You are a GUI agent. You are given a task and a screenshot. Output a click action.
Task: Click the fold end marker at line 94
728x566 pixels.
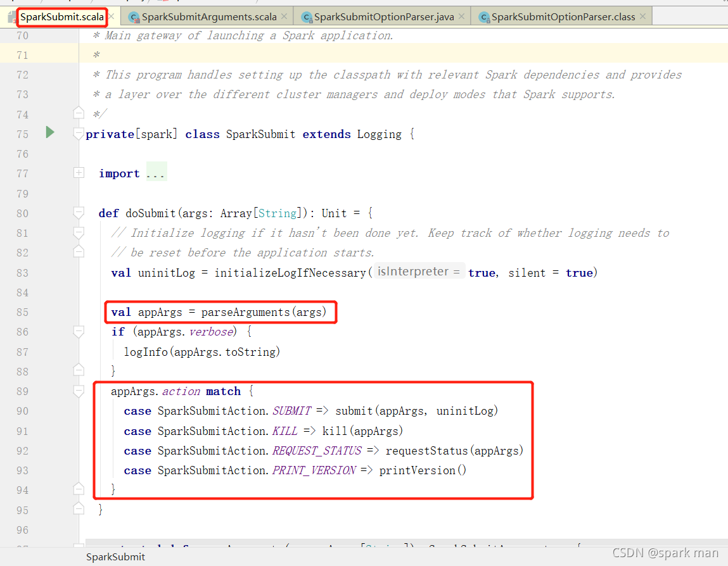[x=79, y=489]
